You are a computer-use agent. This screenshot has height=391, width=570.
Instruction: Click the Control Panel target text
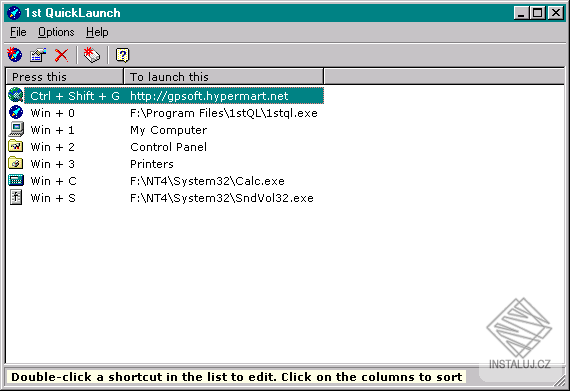pyautogui.click(x=168, y=147)
